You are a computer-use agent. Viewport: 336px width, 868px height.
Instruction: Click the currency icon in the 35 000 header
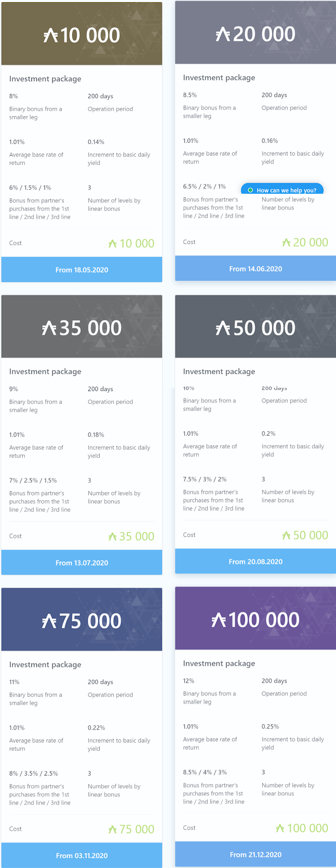[49, 329]
